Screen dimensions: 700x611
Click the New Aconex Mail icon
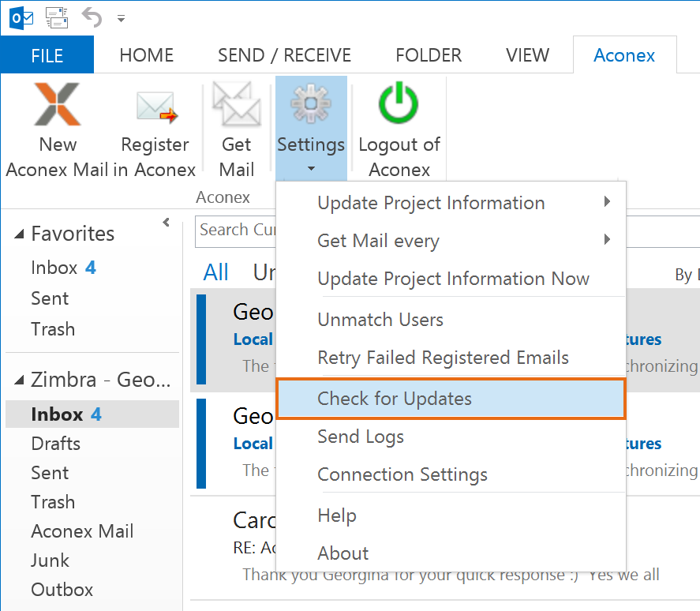point(57,104)
